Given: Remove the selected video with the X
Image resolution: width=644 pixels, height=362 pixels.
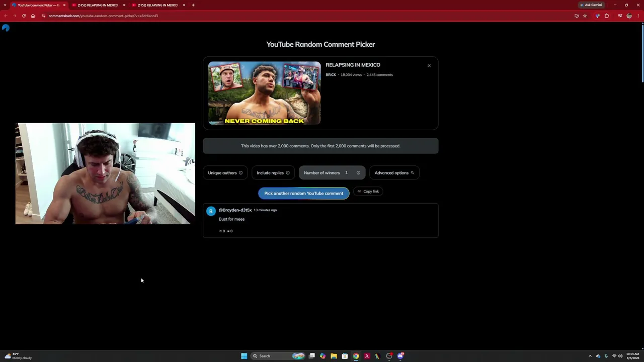Looking at the screenshot, I should (x=429, y=66).
